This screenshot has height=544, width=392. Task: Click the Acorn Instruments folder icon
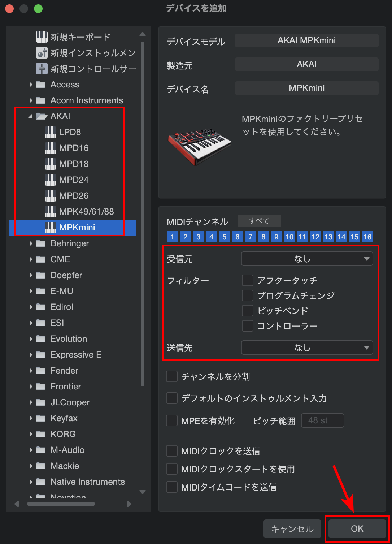(x=41, y=100)
